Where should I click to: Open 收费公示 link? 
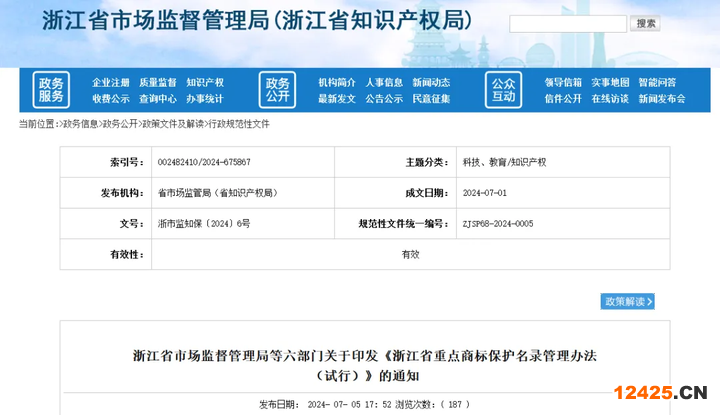coord(111,99)
